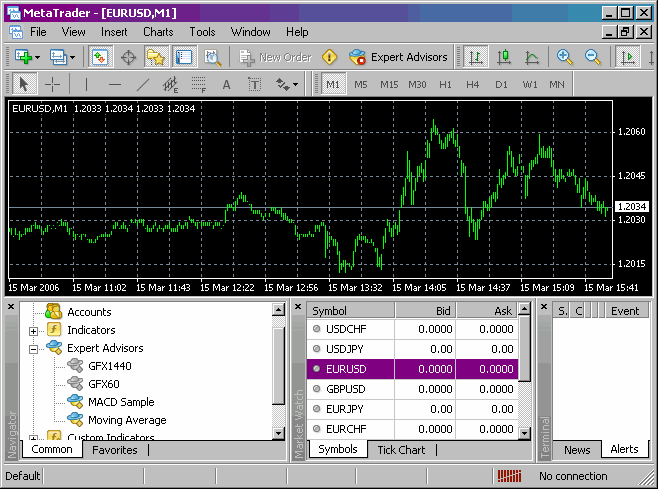Open the File menu
This screenshot has width=658, height=489.
coord(38,32)
